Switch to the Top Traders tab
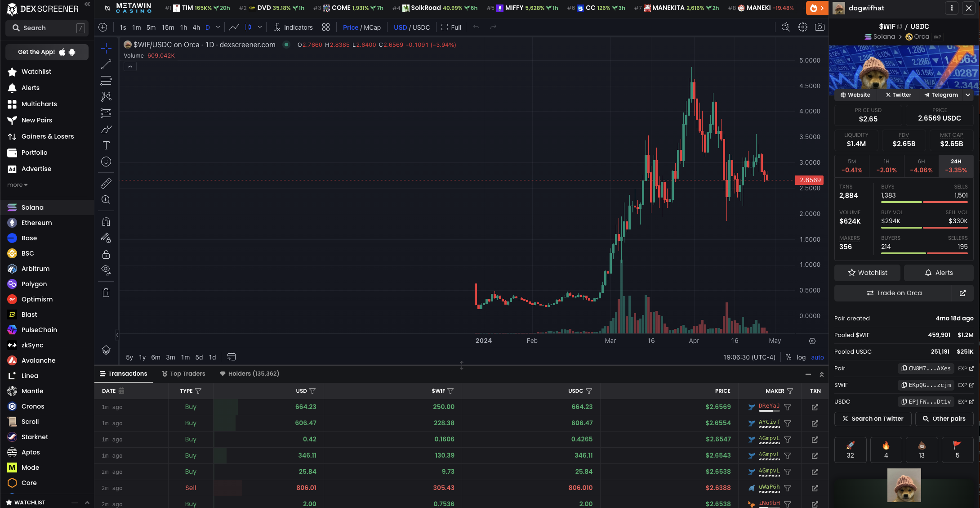The height and width of the screenshot is (508, 980). pyautogui.click(x=183, y=373)
